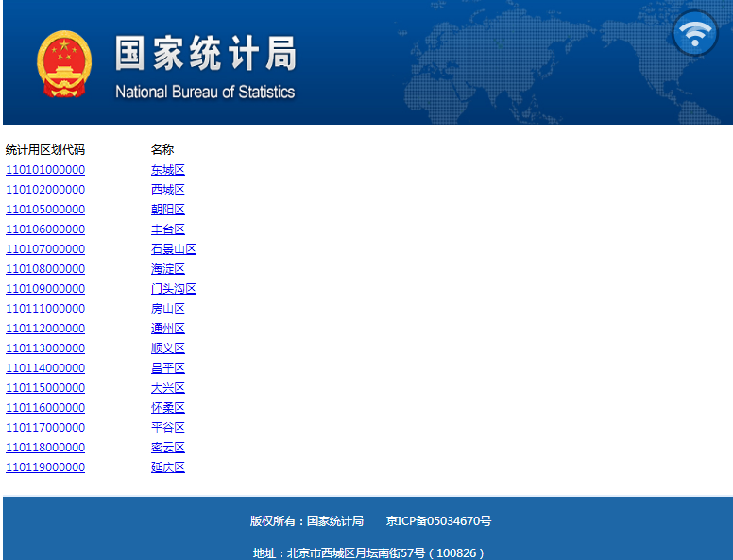Open the 丰台区 link
The width and height of the screenshot is (733, 560).
168,229
